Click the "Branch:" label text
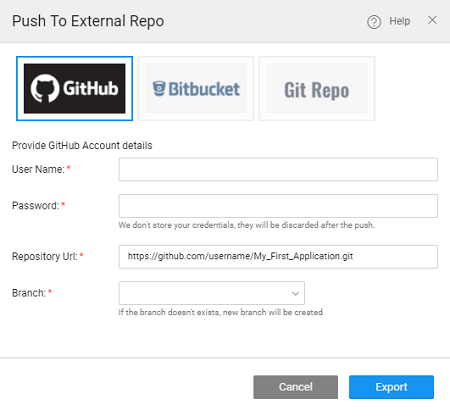The image size is (450, 416). point(29,293)
